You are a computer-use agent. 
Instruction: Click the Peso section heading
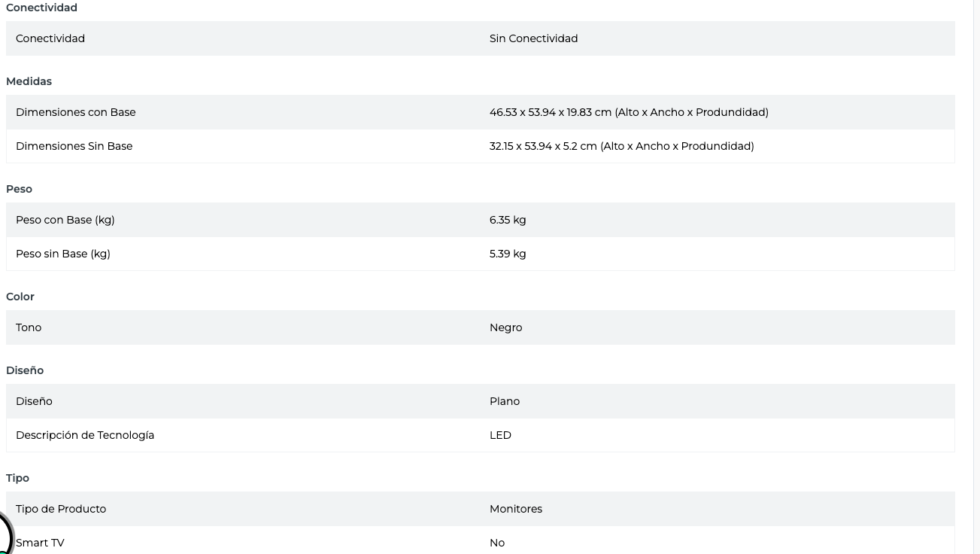point(19,189)
